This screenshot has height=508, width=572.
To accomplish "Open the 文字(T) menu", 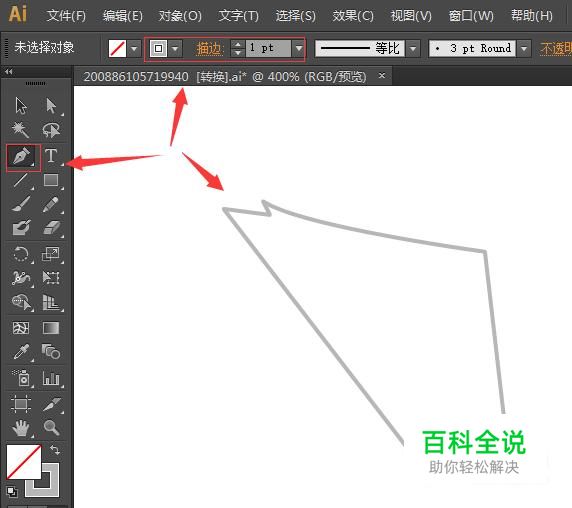I will click(x=239, y=16).
